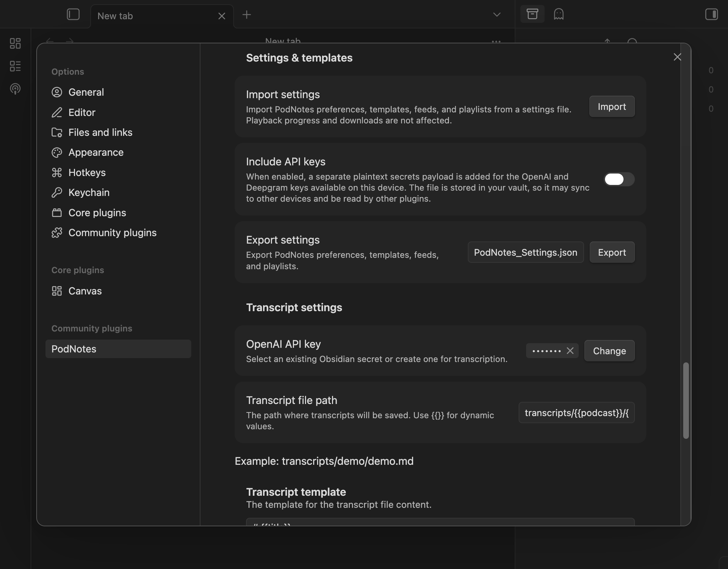Screen dimensions: 728x569
Task: Click the Transcript template heading
Action: pyautogui.click(x=296, y=492)
